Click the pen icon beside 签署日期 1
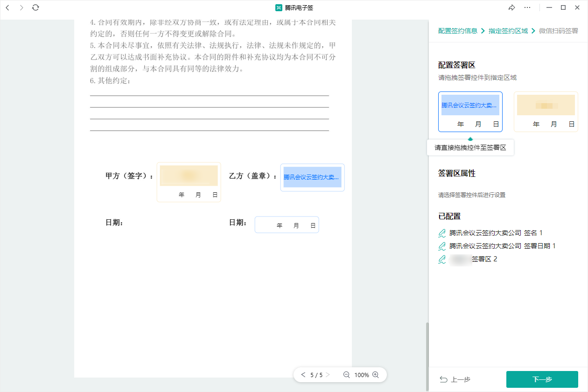The image size is (588, 392). pyautogui.click(x=442, y=246)
